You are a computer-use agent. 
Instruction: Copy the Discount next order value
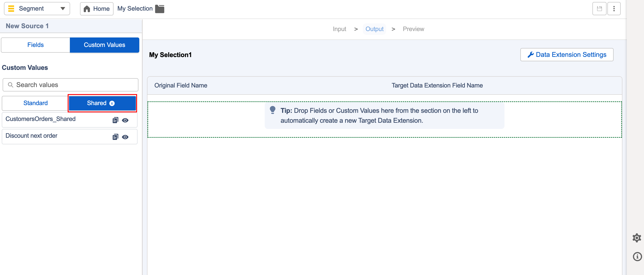tap(115, 137)
